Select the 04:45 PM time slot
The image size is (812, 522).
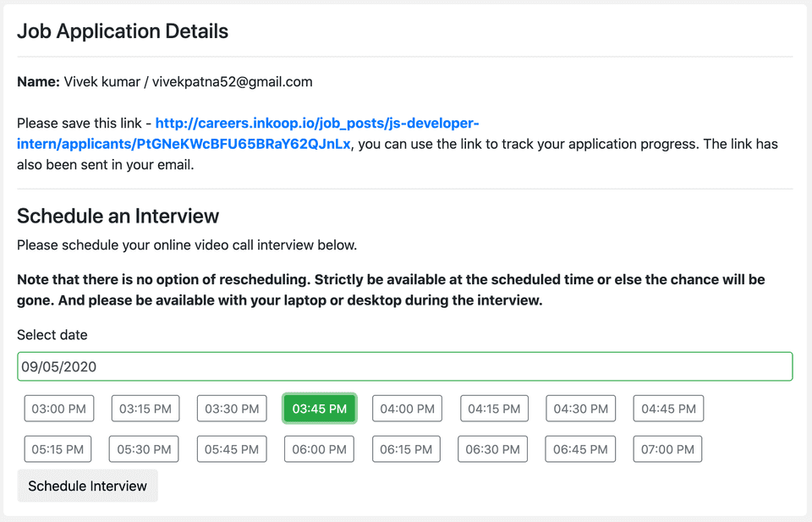click(668, 409)
